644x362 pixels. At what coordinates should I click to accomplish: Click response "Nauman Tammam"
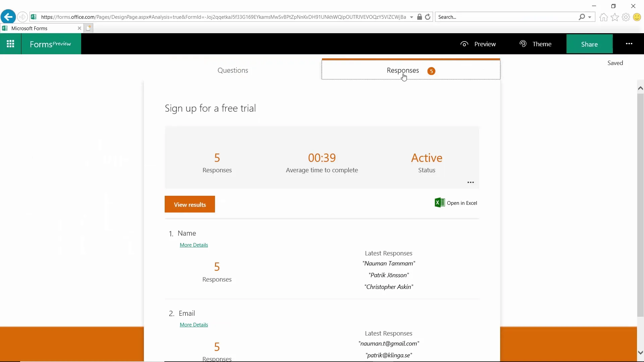tap(389, 263)
